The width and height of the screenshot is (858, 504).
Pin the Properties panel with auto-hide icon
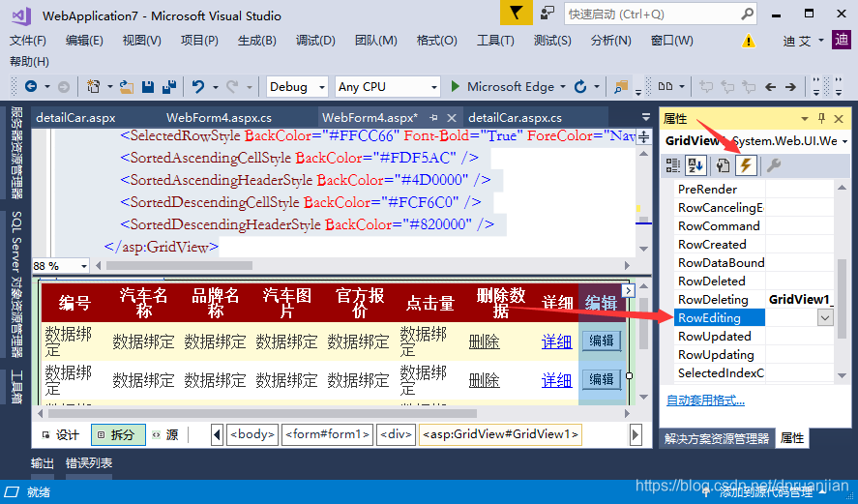(x=821, y=118)
